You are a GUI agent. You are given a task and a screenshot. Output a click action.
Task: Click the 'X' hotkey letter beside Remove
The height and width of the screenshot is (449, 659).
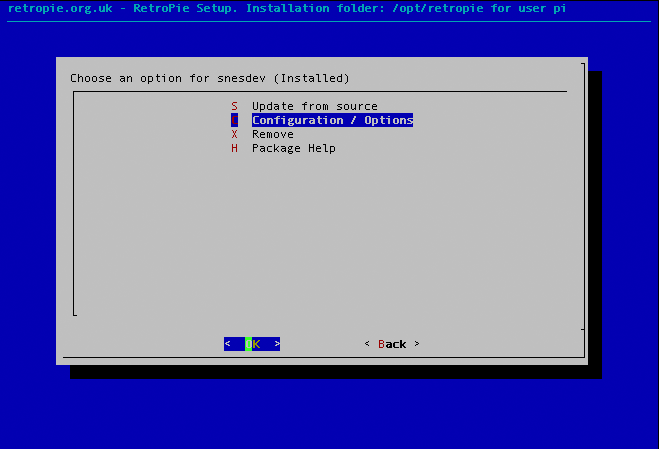pos(235,134)
